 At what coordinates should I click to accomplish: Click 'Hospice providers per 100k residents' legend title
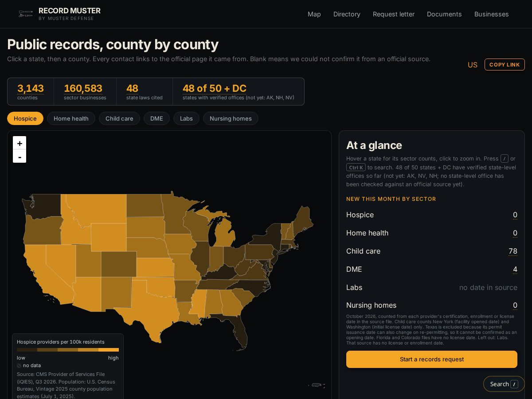(x=61, y=342)
